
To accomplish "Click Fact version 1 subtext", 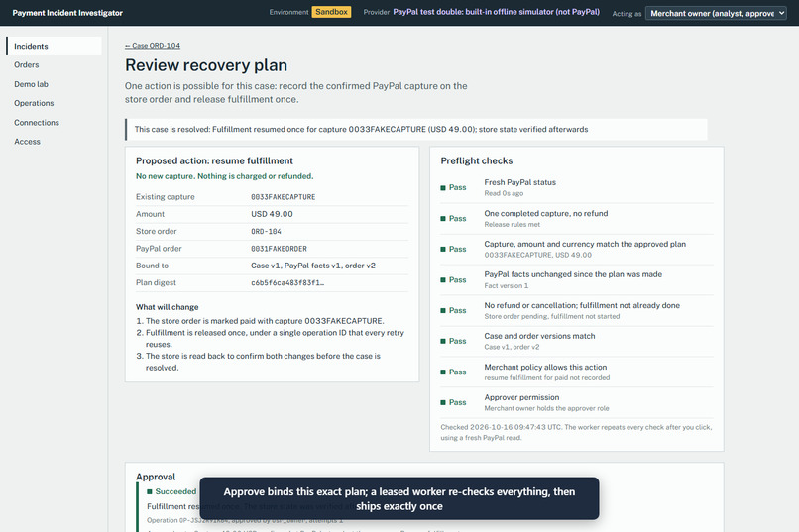I will 506,286.
